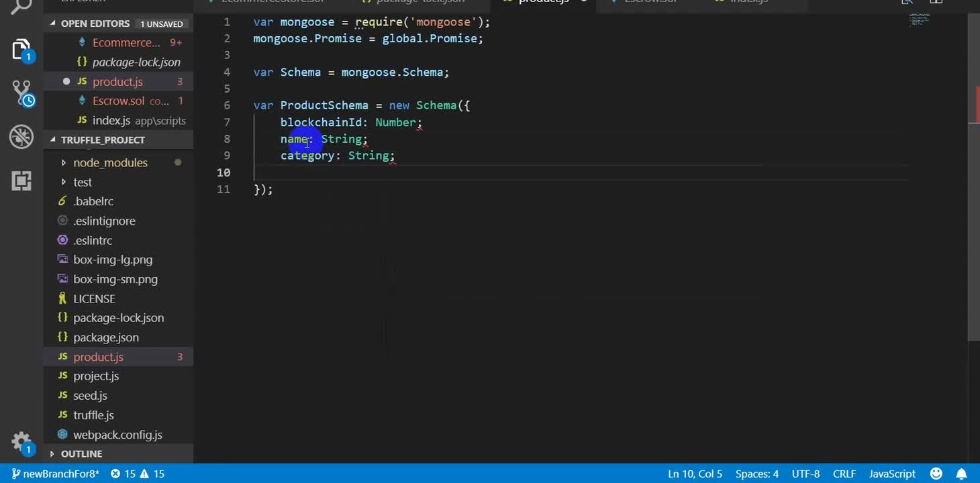Select product.js in open editors
980x483 pixels.
coord(117,81)
